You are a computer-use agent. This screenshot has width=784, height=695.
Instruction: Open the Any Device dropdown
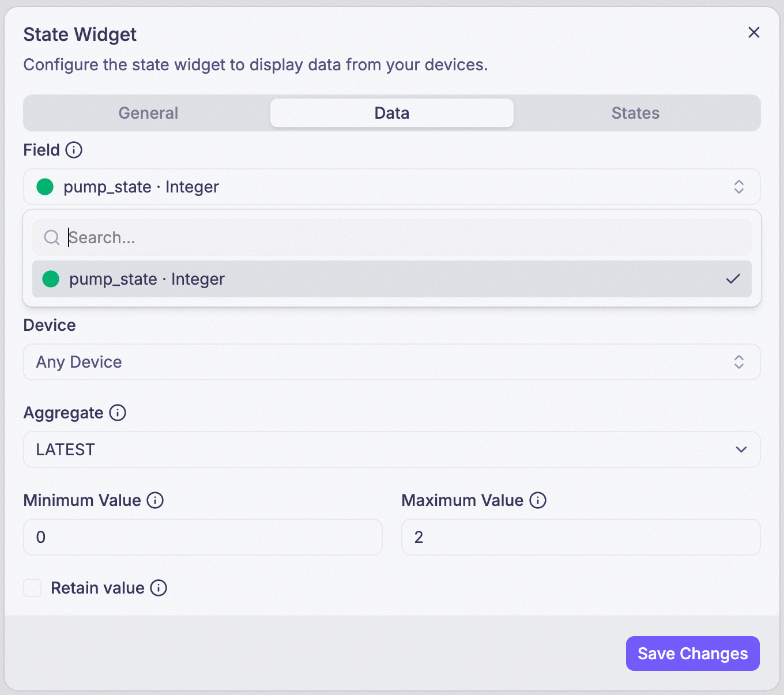(392, 362)
